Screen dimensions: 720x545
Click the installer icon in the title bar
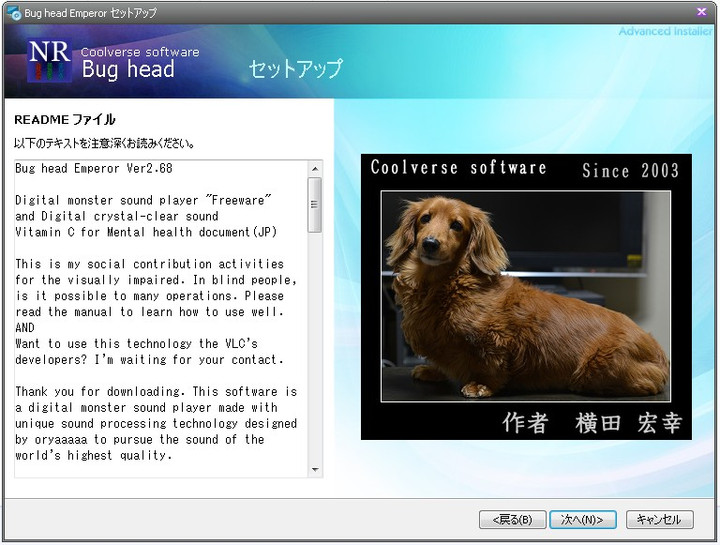[13, 12]
